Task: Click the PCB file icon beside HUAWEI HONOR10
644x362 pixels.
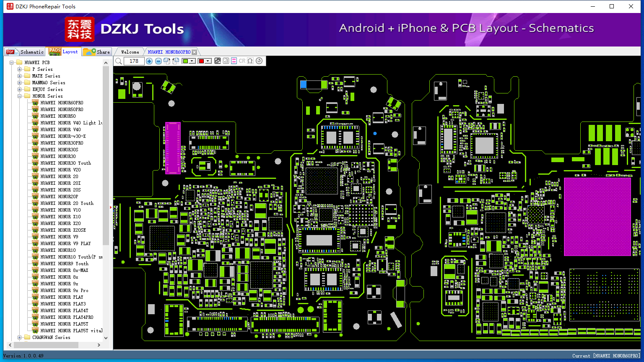Action: [35, 250]
